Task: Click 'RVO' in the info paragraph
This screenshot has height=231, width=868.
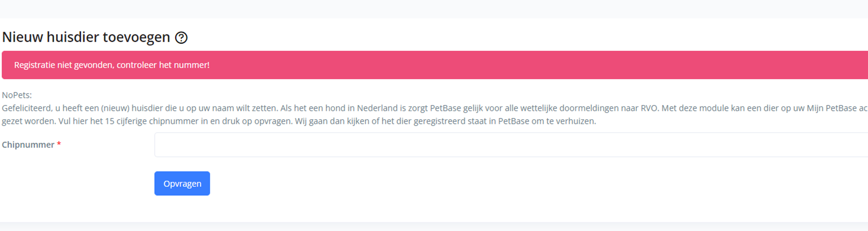Action: [649, 108]
